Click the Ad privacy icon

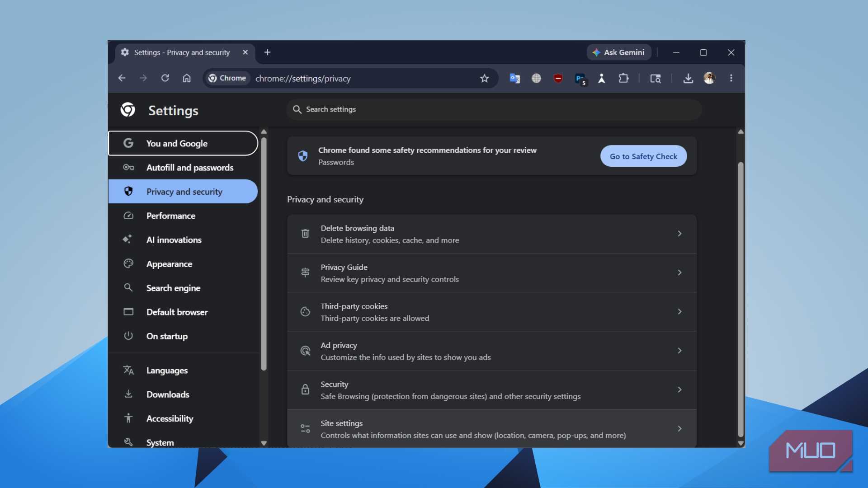pyautogui.click(x=305, y=351)
